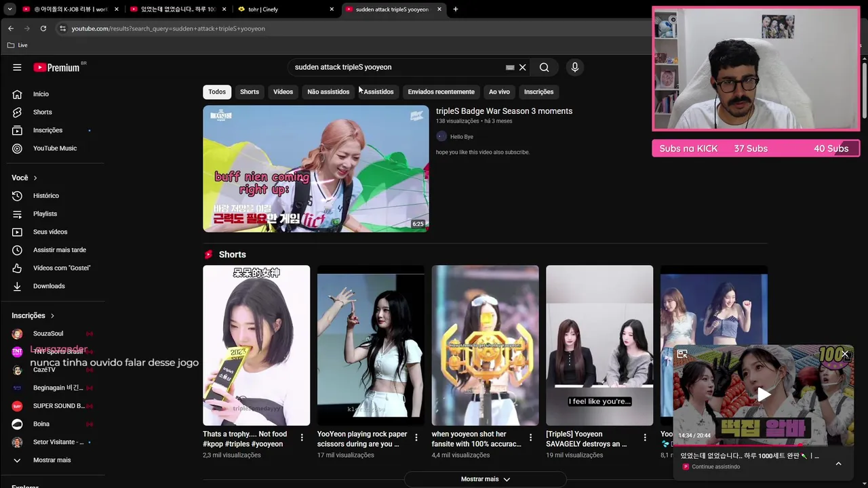The image size is (868, 488).
Task: Open the Live bookmark folder
Action: click(x=18, y=45)
